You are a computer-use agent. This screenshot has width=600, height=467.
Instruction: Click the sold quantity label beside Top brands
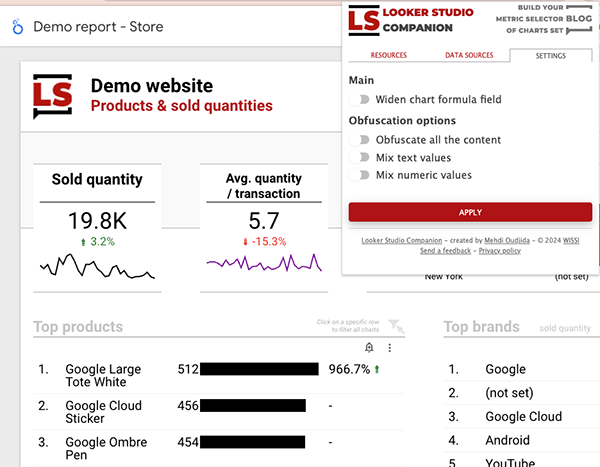pos(565,328)
